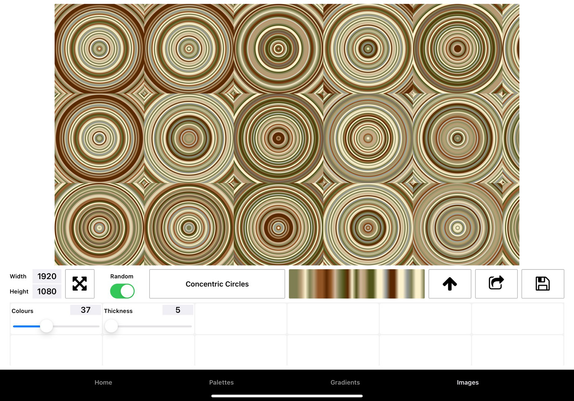Share the generated image
The width and height of the screenshot is (574, 401).
496,284
